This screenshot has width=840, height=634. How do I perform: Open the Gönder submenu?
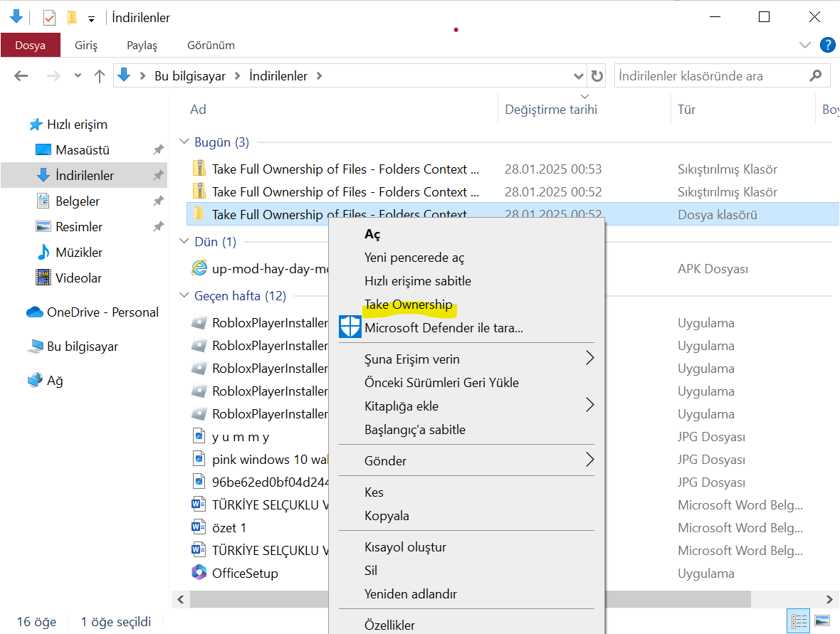[466, 461]
